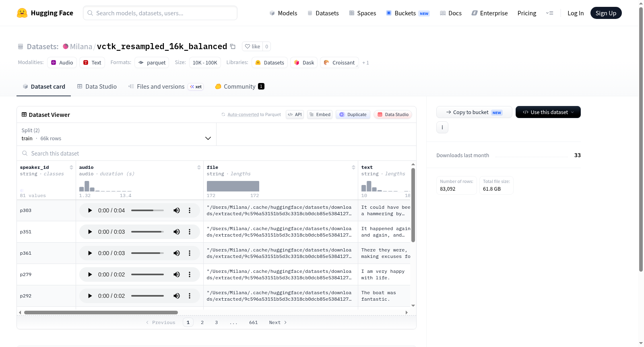Play the audio for row p361
The height and width of the screenshot is (347, 644).
90,253
